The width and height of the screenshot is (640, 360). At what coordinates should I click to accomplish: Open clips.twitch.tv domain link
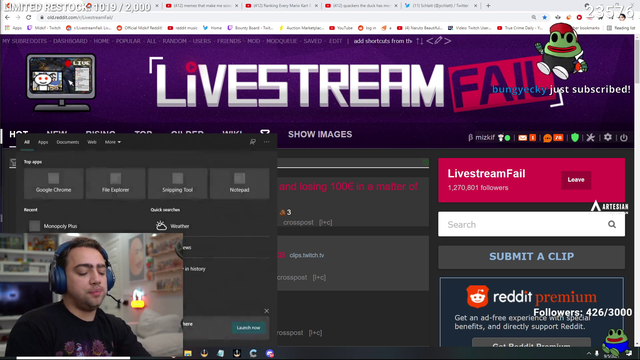pyautogui.click(x=307, y=255)
